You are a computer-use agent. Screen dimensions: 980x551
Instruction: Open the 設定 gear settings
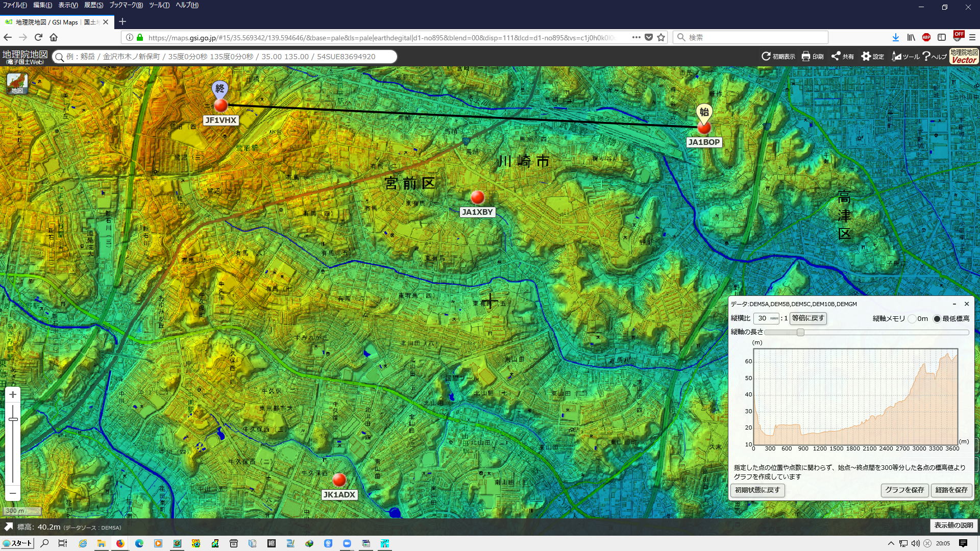point(873,57)
